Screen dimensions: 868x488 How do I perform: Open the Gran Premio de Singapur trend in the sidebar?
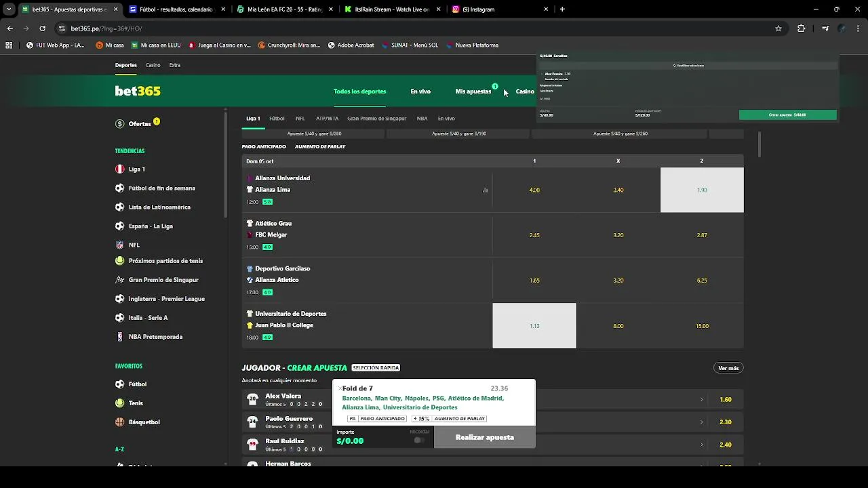pos(163,280)
